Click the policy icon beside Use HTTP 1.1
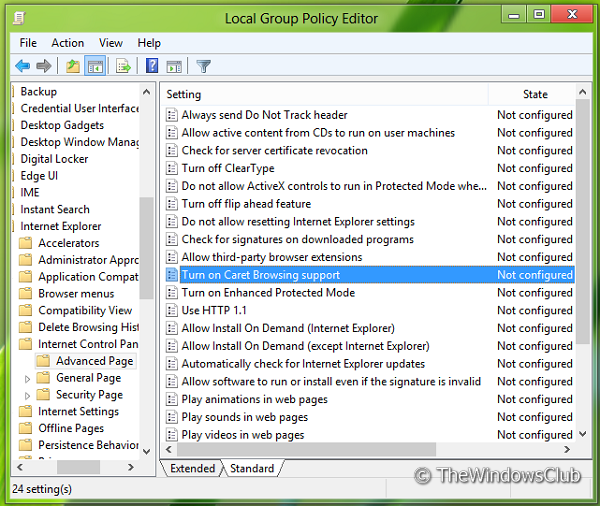 tap(172, 310)
